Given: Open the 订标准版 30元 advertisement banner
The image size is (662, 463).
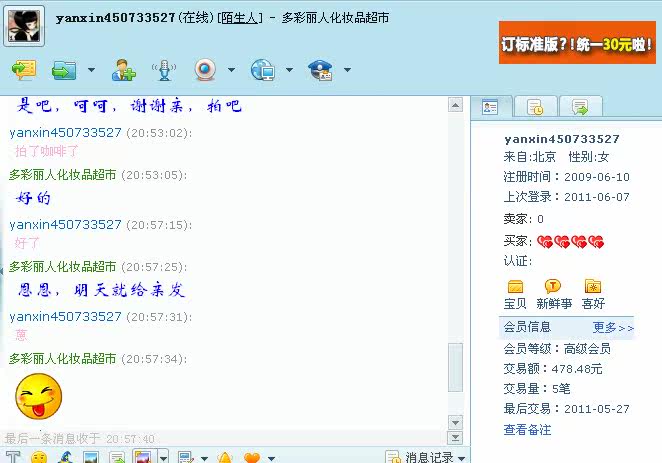Looking at the screenshot, I should click(577, 43).
